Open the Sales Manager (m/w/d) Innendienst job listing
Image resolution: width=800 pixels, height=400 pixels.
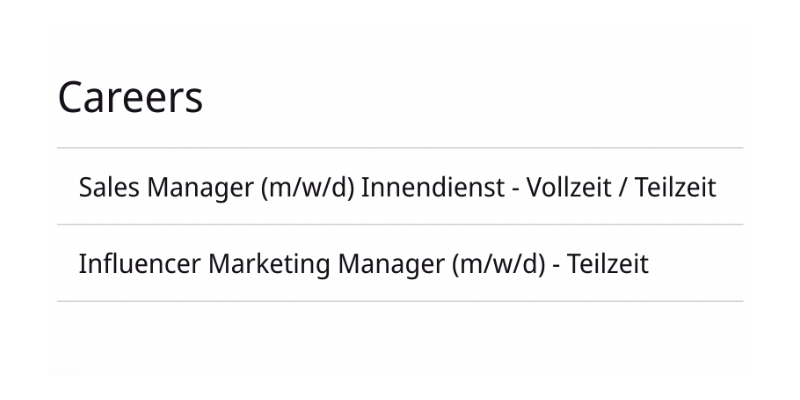click(x=397, y=187)
